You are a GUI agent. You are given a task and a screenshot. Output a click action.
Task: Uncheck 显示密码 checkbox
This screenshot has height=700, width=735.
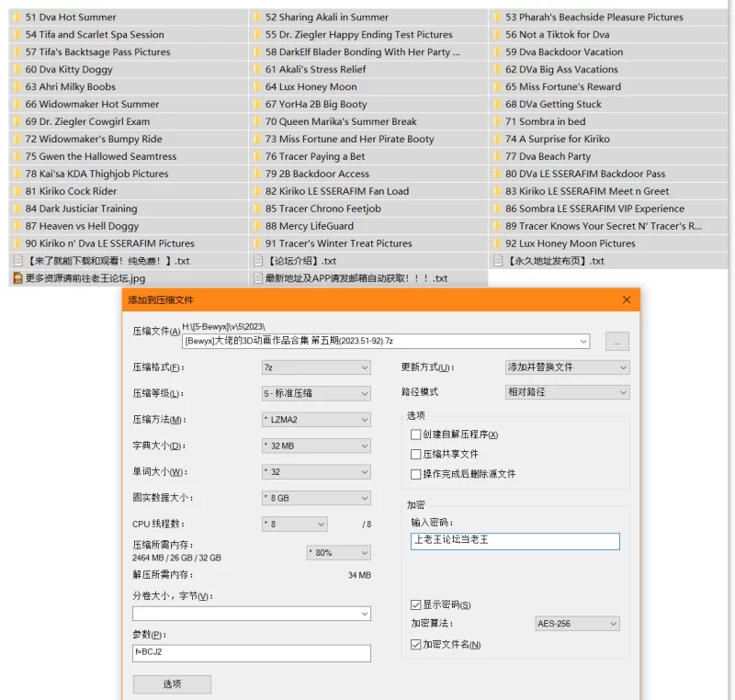[x=415, y=604]
